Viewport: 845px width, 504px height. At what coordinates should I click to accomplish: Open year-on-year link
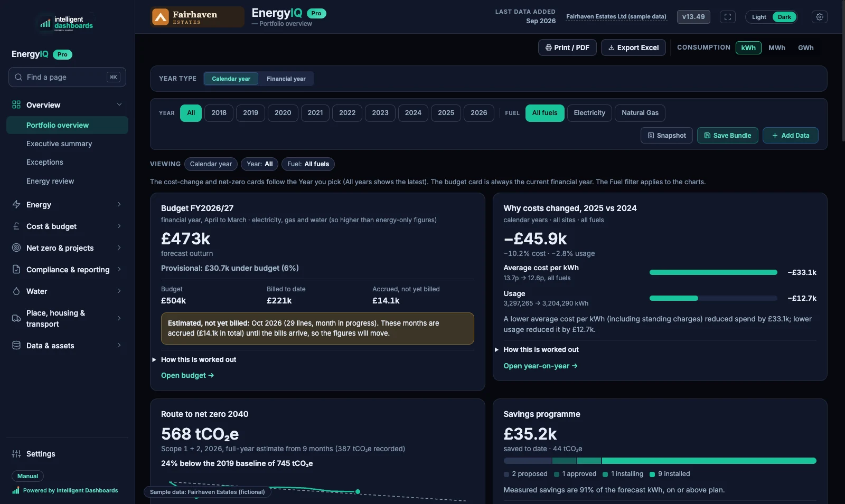(540, 366)
